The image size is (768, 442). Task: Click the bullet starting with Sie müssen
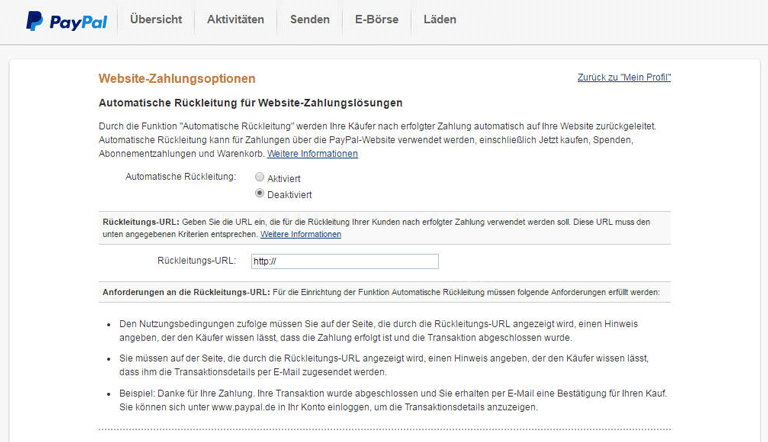384,365
